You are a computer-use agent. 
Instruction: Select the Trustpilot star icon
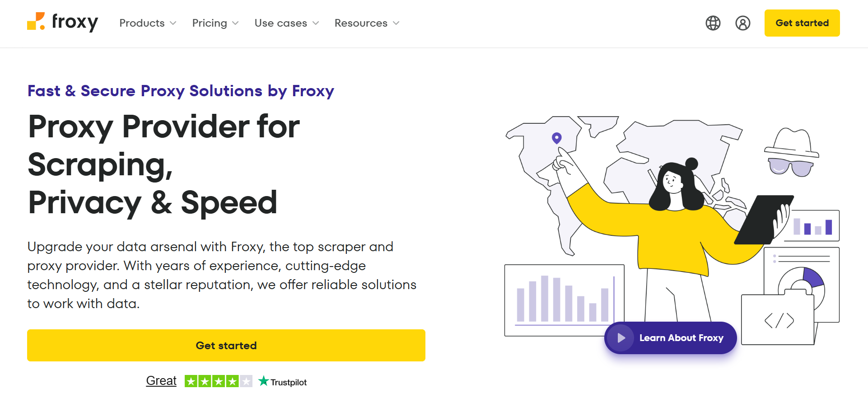coord(263,381)
